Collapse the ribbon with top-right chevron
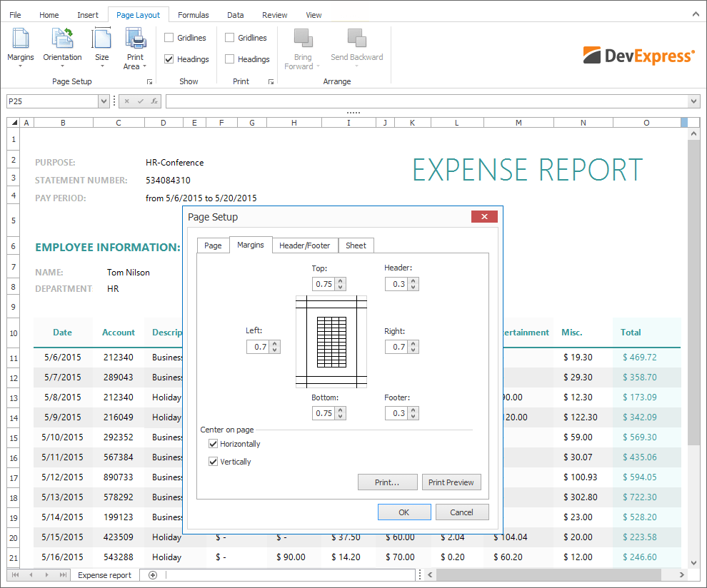Image resolution: width=707 pixels, height=588 pixels. [696, 14]
